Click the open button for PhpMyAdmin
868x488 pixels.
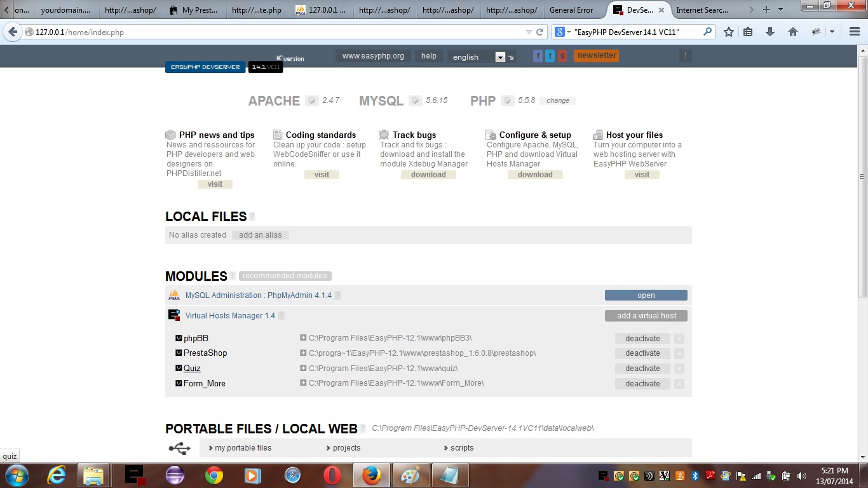pyautogui.click(x=646, y=295)
